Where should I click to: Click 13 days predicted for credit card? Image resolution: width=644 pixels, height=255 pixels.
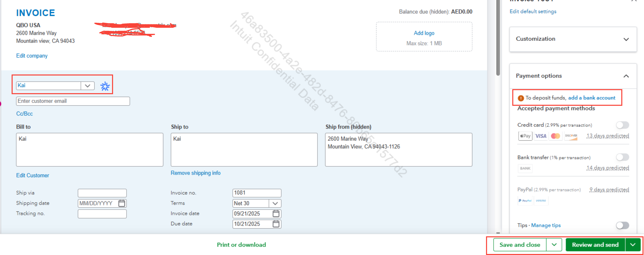pos(608,136)
